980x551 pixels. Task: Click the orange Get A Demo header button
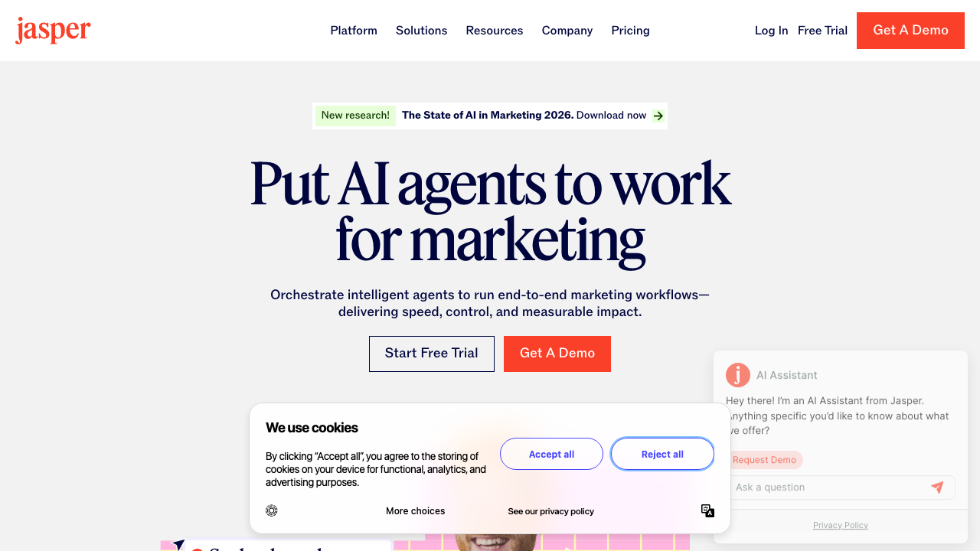910,31
